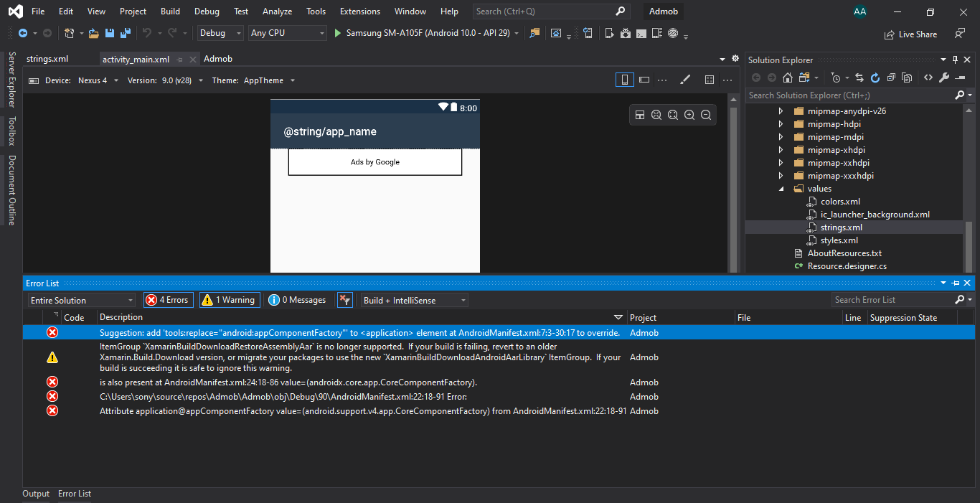Click the Search Error List field
Image resolution: width=980 pixels, height=503 pixels.
(x=893, y=300)
